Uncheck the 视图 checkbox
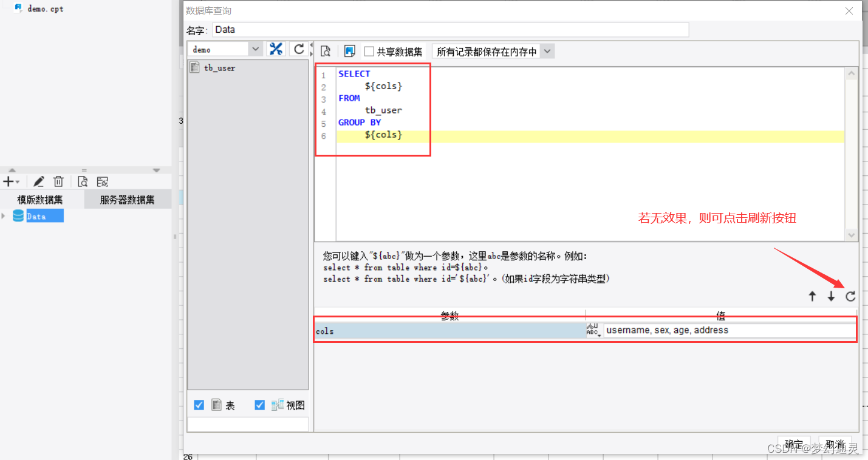868x460 pixels. pos(260,405)
